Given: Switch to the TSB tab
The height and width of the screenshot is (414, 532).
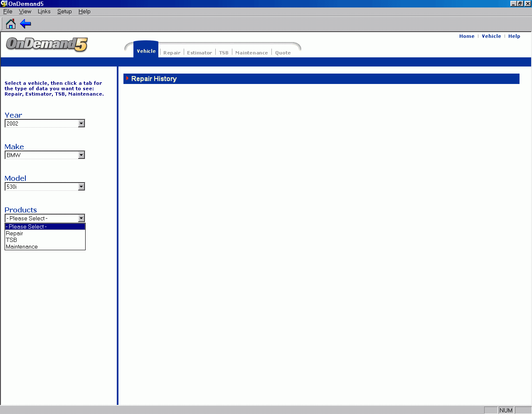Looking at the screenshot, I should click(x=224, y=53).
